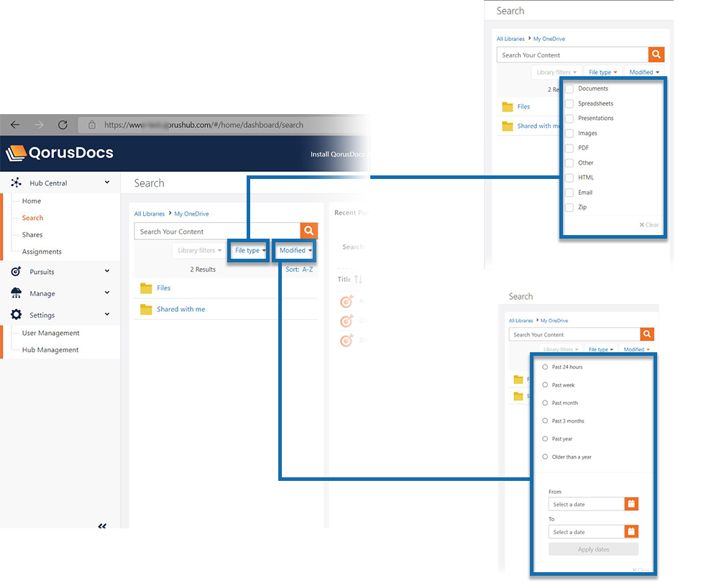
Task: Change sort order via Sort: A-Z
Action: (x=299, y=270)
